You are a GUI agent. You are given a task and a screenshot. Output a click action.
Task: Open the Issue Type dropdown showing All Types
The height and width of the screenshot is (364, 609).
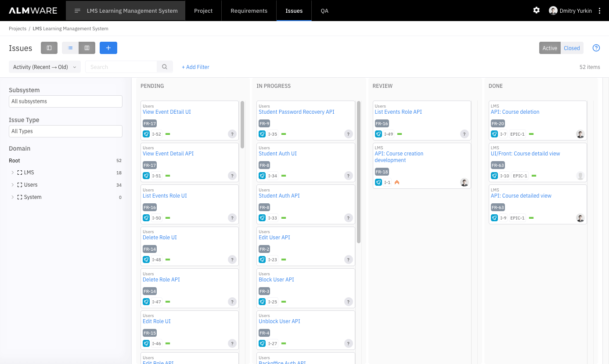(x=65, y=131)
